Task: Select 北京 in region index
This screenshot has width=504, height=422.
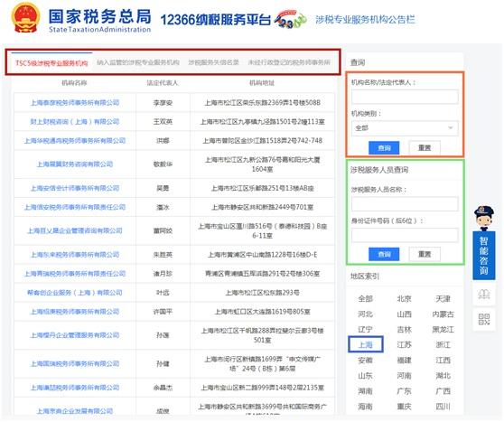Action: tap(404, 299)
